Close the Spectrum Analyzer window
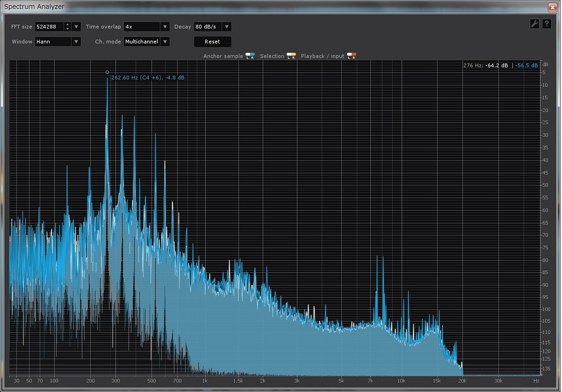 552,7
